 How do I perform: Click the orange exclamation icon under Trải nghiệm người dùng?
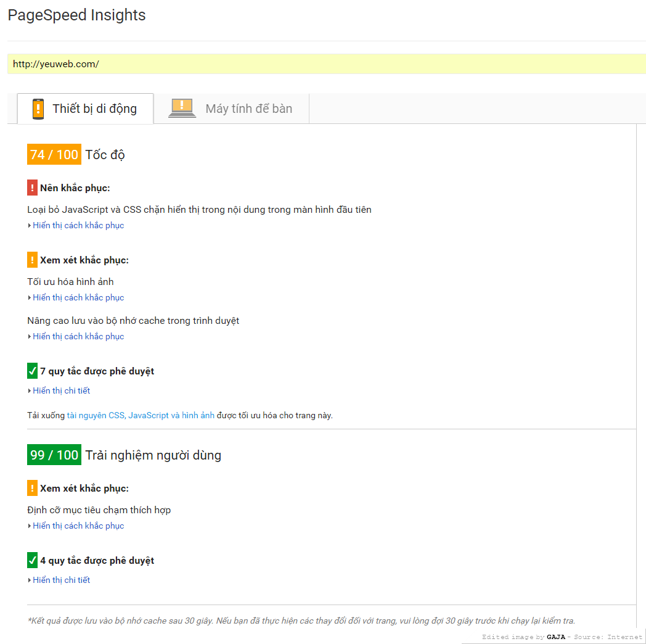(x=32, y=488)
